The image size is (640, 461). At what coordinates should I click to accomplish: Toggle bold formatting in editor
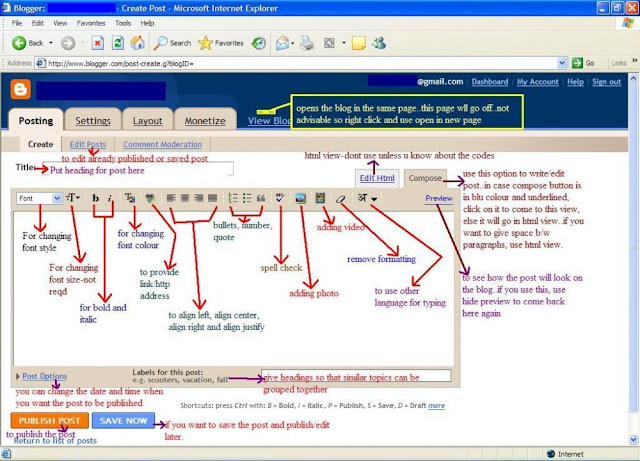click(x=96, y=198)
